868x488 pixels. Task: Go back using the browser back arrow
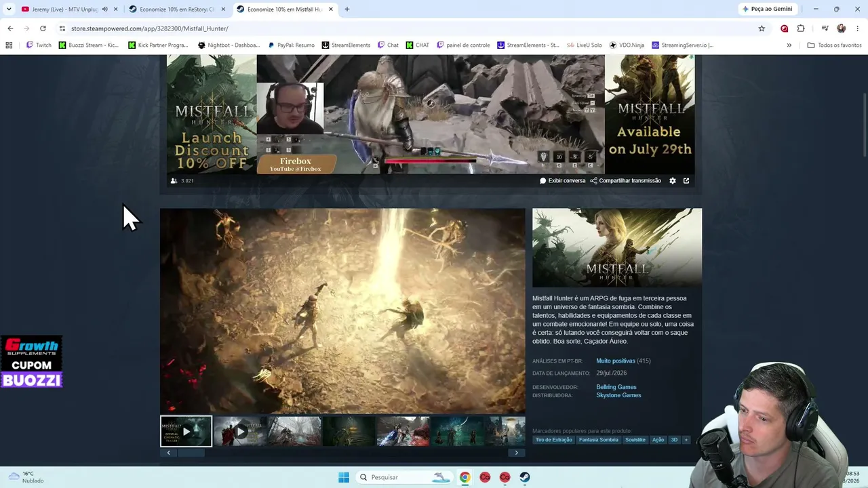[x=10, y=28]
